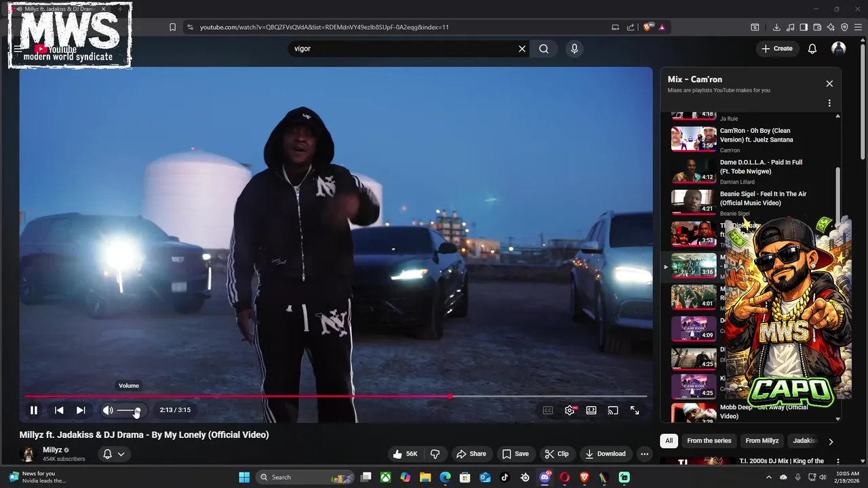Screen dimensions: 868x488
Task: Click the Millyz channel avatar
Action: tap(28, 454)
